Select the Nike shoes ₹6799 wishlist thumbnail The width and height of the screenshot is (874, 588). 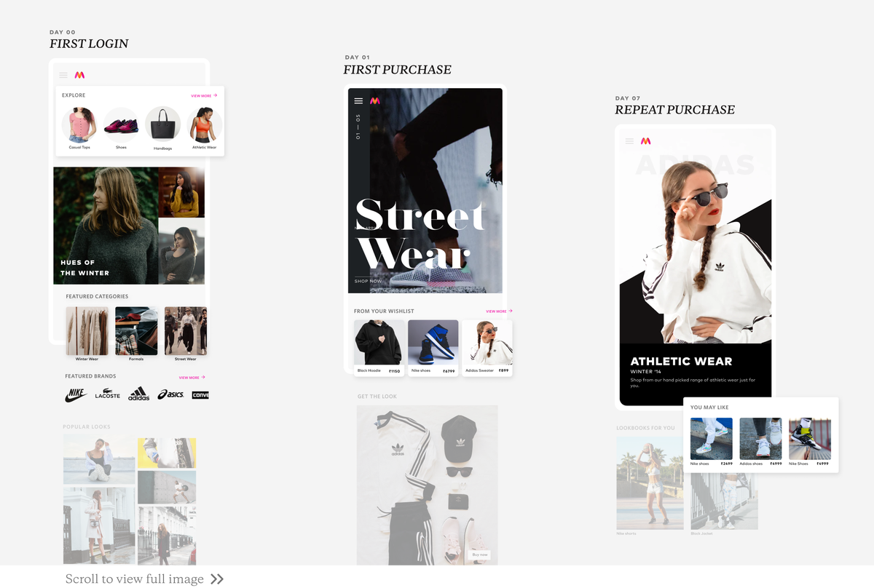[433, 342]
